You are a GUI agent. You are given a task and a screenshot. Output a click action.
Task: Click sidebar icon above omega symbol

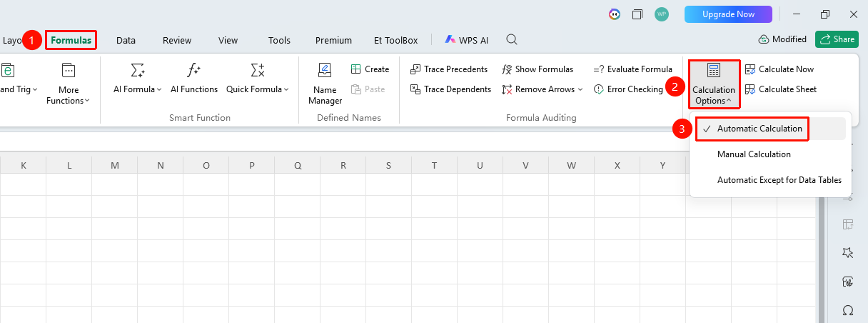(x=848, y=282)
